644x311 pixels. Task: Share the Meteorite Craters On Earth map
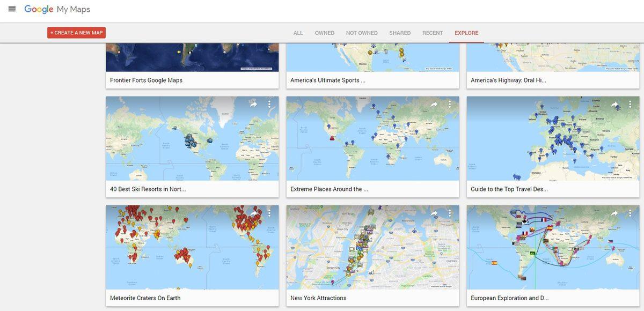[253, 213]
